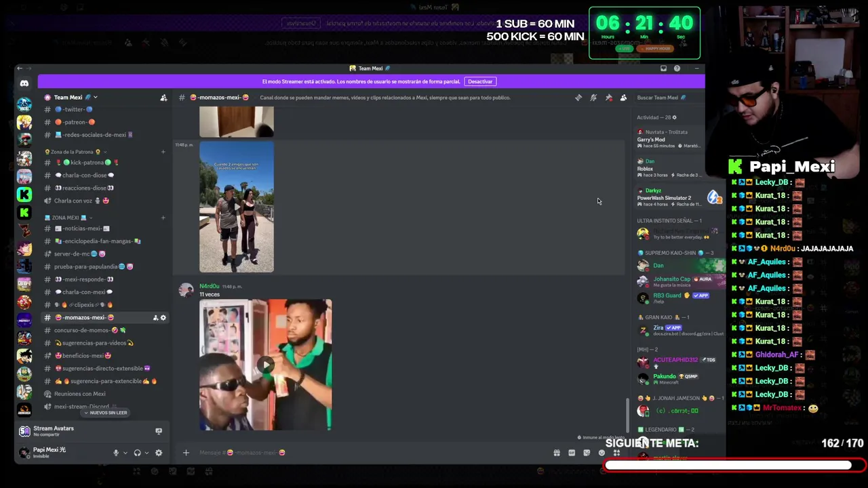Open Discord direct messages home icon
Screen dimensions: 868x488
(x=24, y=83)
